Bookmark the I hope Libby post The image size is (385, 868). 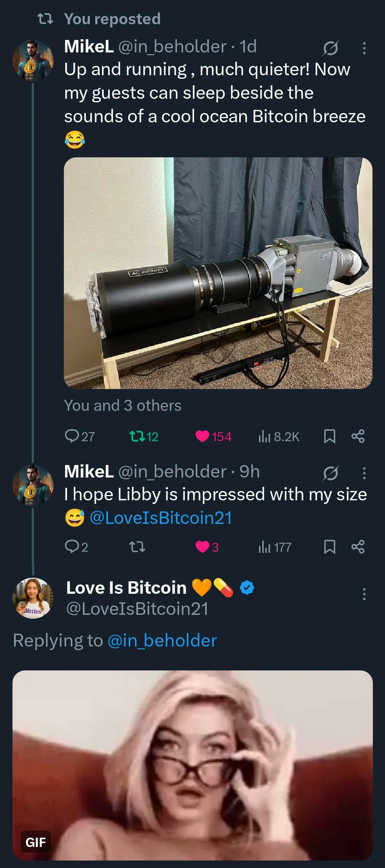(329, 547)
